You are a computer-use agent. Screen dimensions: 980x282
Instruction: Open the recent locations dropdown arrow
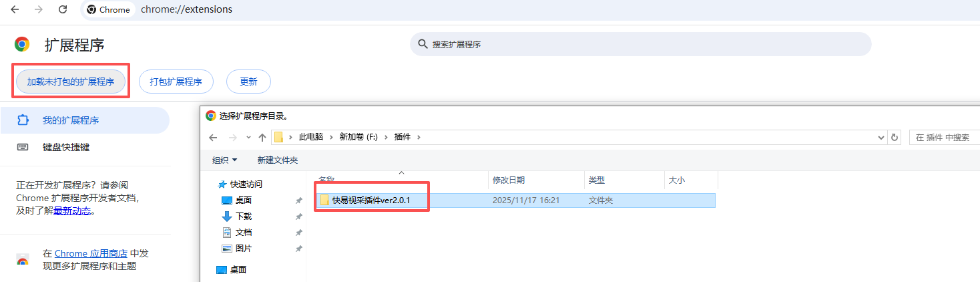[248, 137]
